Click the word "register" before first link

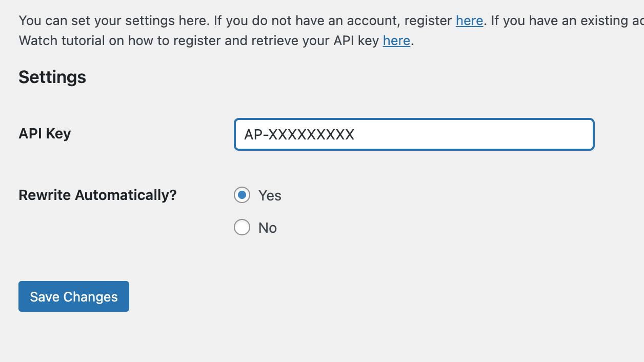tap(429, 21)
